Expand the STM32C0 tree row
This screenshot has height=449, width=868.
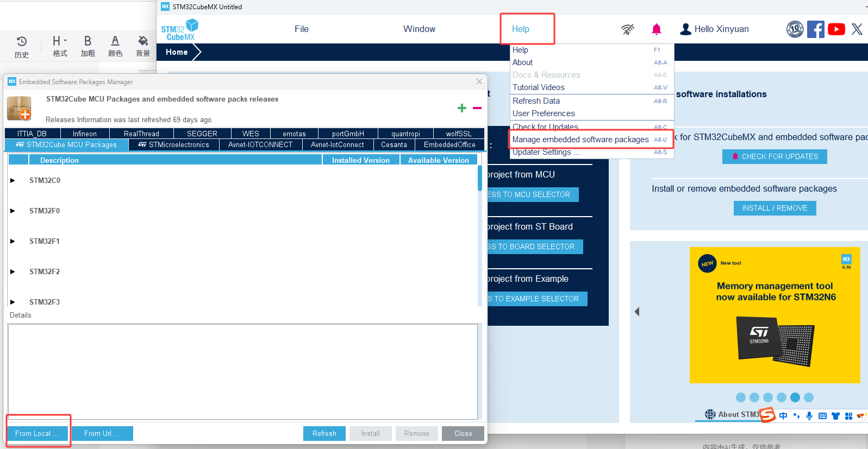13,180
